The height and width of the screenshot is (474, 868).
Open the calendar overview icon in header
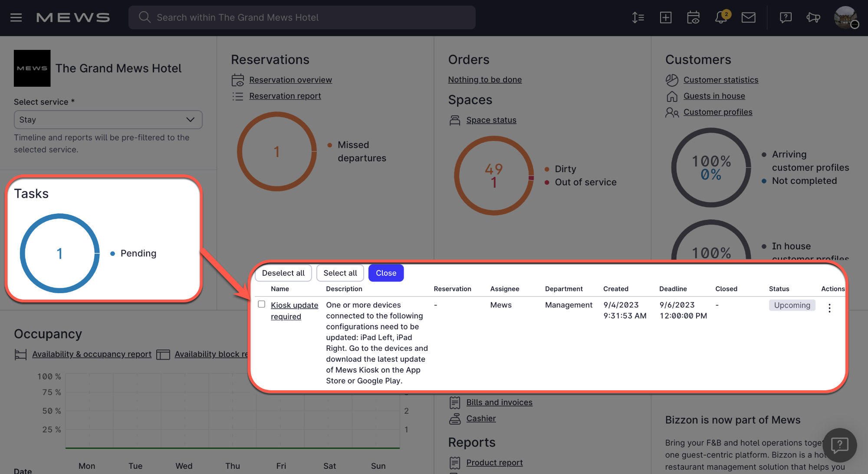click(x=694, y=17)
